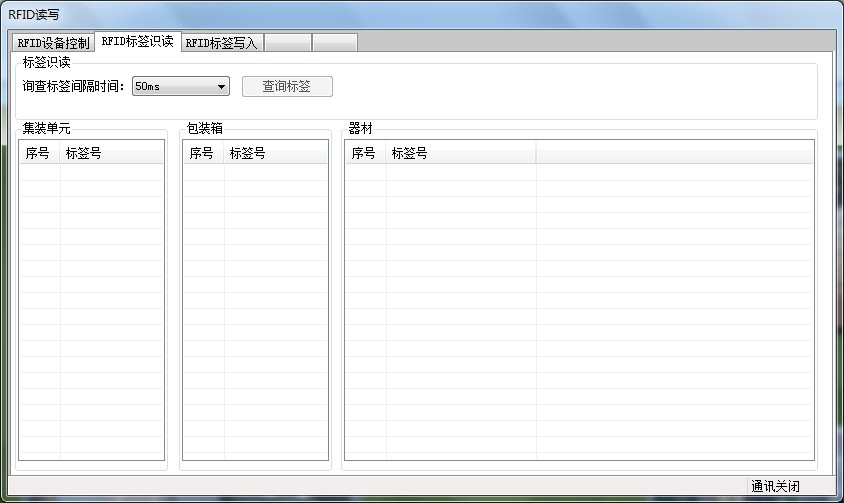Screen dimensions: 844x503
Task: Expand the 询查标签间隔时间 dropdown arrow
Action: 222,87
